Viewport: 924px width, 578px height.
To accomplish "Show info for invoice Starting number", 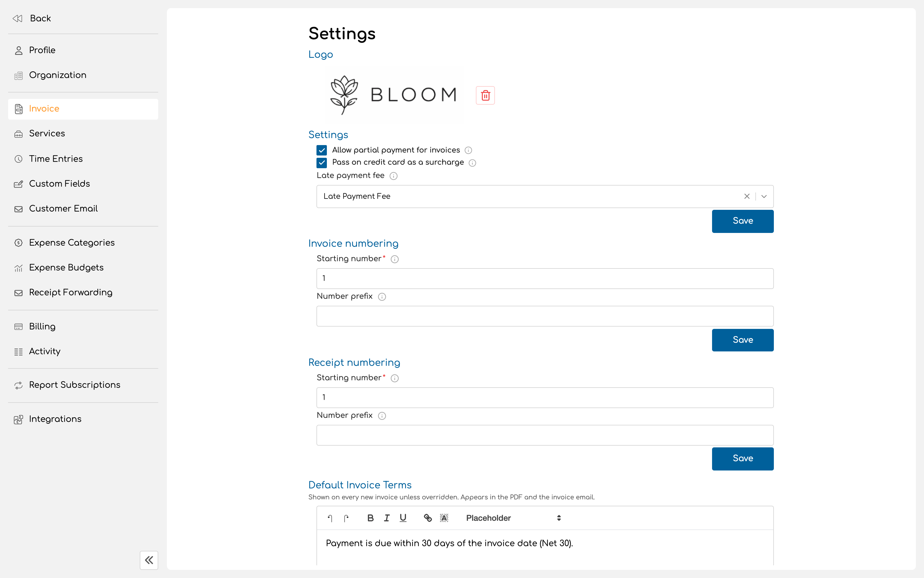I will click(x=395, y=259).
